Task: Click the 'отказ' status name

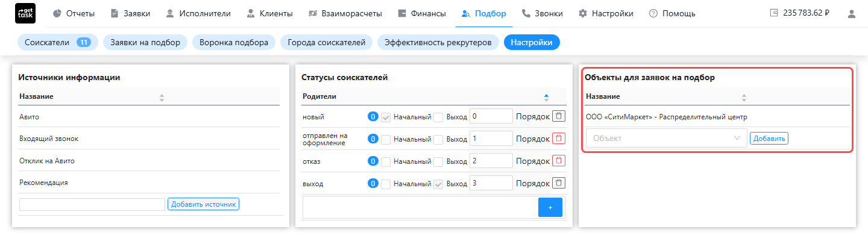Action: click(x=312, y=161)
